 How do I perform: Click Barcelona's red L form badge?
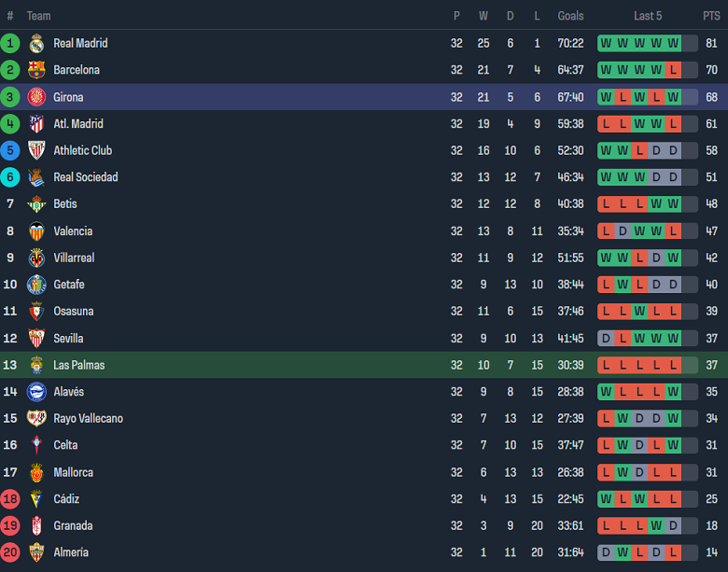click(x=672, y=70)
